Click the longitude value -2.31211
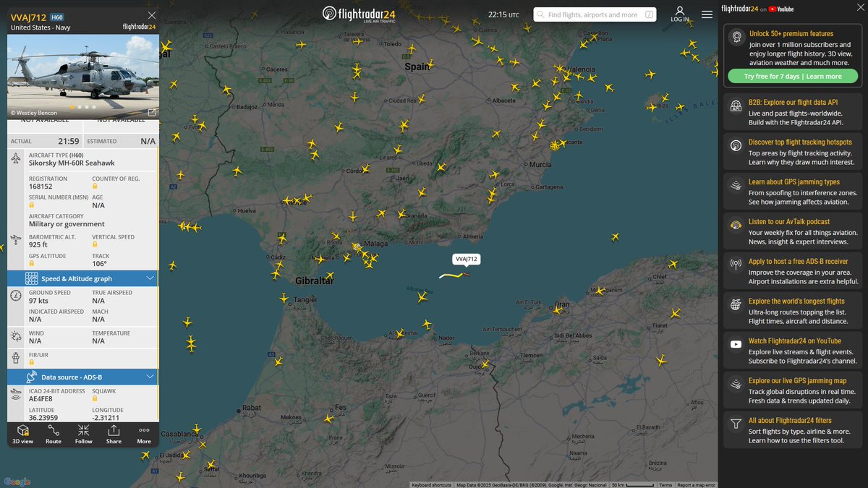This screenshot has width=868, height=488. point(106,418)
